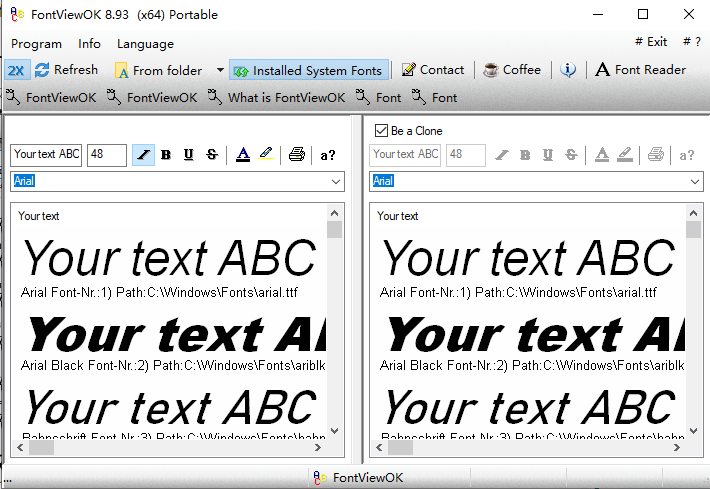The height and width of the screenshot is (489, 710).
Task: Open the Program menu
Action: click(36, 44)
